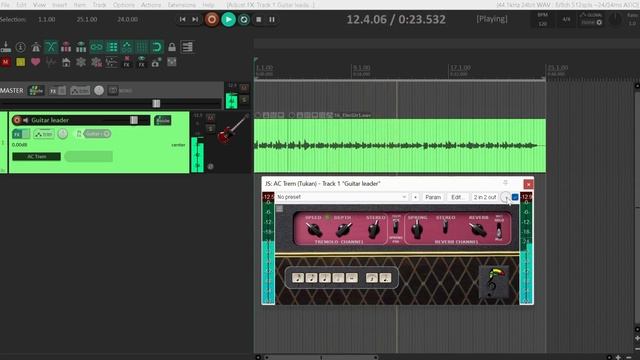Click the list-lines icon right of padlock
The image size is (640, 360).
187,47
